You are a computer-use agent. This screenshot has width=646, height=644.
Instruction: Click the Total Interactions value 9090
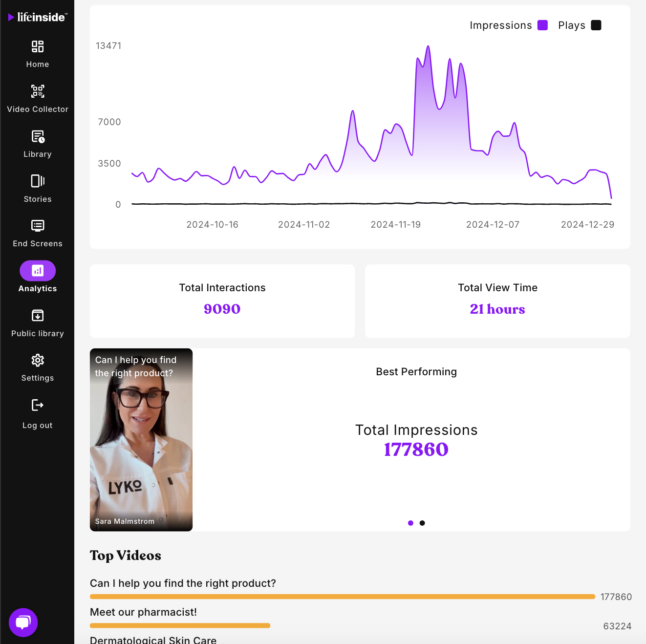(222, 309)
